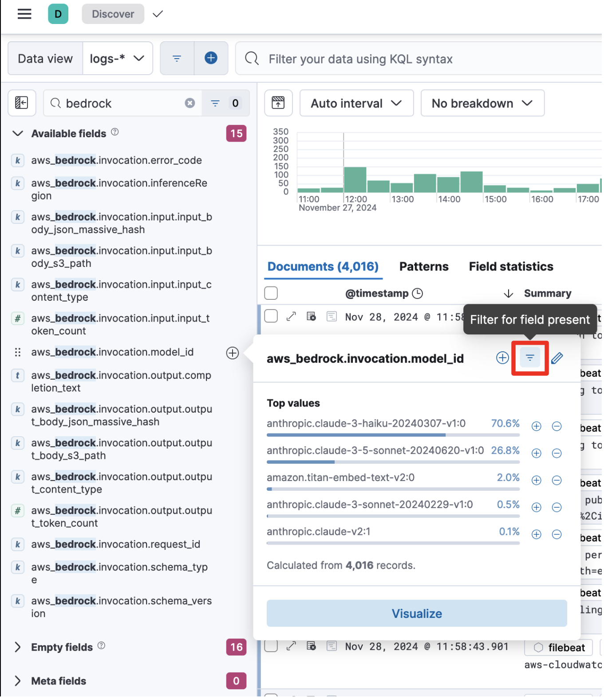Select all documents header checkbox

pos(271,293)
